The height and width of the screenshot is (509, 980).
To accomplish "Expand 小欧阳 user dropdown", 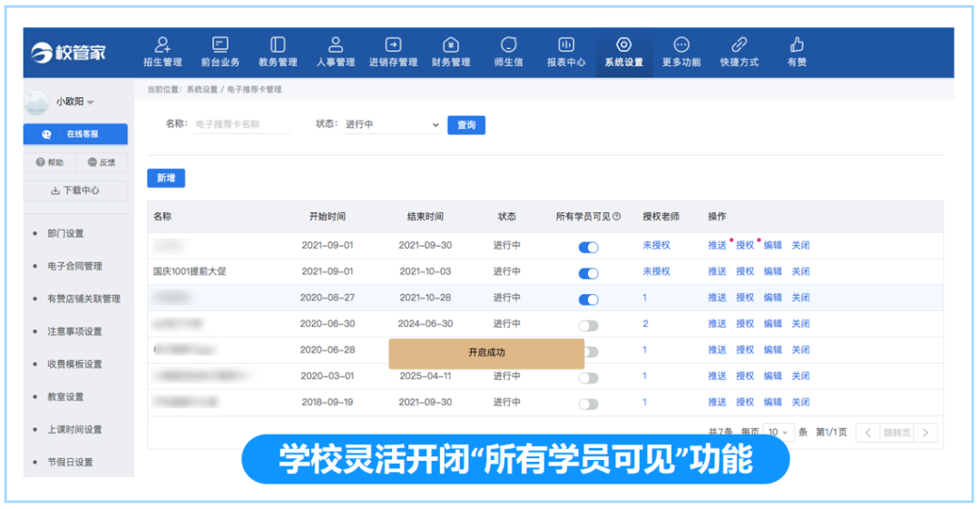I will coord(75,102).
